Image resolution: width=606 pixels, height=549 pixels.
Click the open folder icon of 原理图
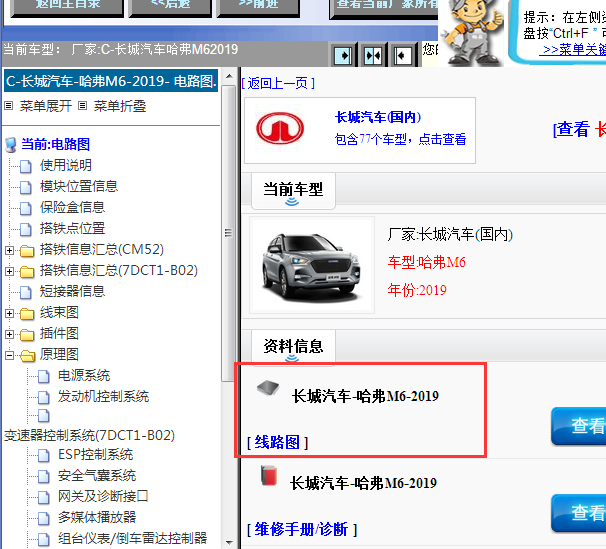(27, 355)
